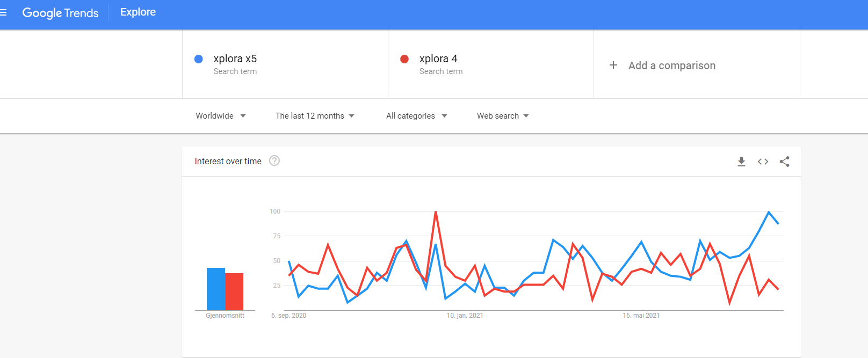Open the embed code icon

(763, 162)
